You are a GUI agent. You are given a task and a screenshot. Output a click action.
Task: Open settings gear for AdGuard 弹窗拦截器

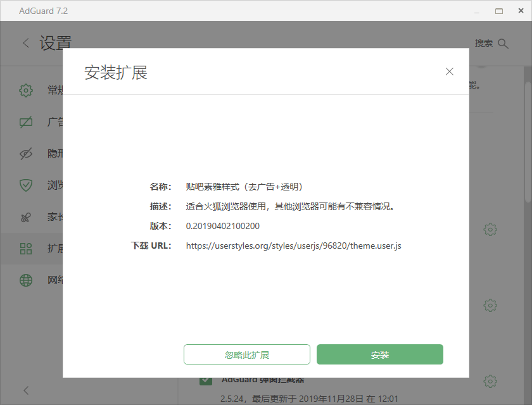click(x=490, y=381)
